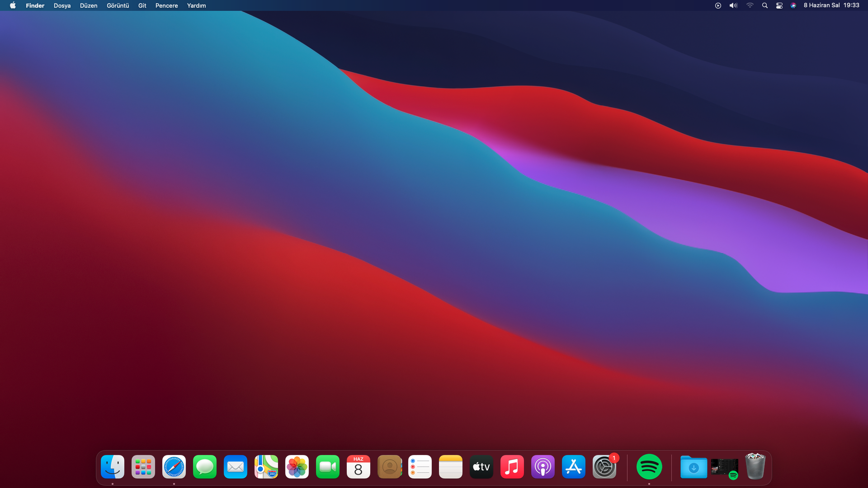Start FaceTime from the Dock
The image size is (868, 488).
click(328, 467)
